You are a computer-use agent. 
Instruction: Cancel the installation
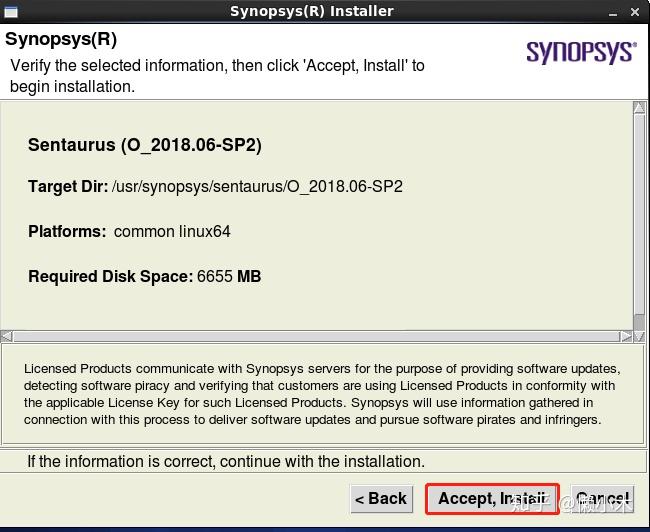[602, 498]
